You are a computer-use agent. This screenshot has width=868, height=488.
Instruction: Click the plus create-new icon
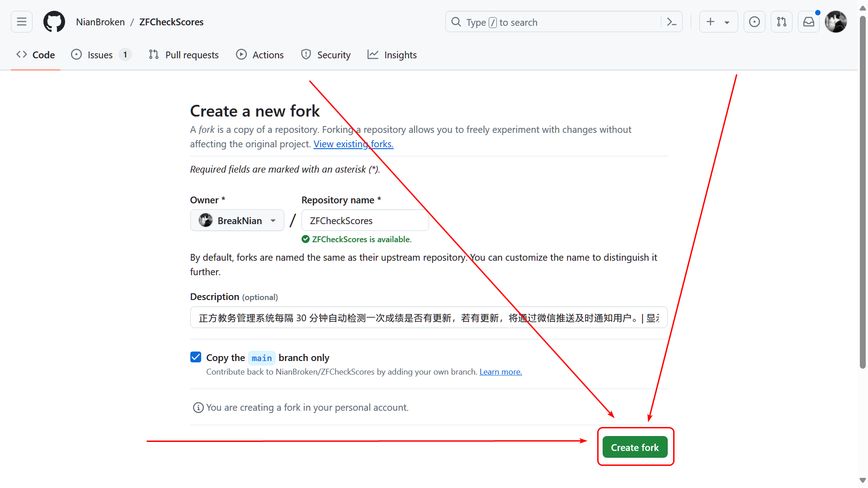(711, 22)
